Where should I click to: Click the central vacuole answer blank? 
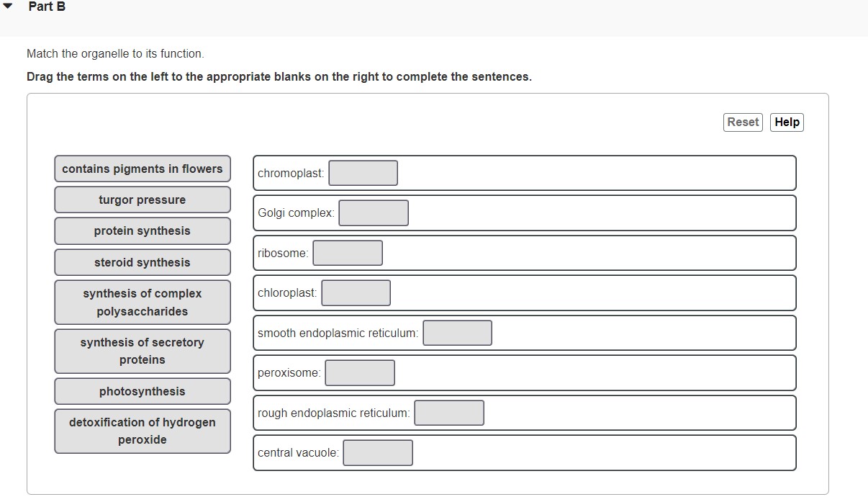click(378, 452)
